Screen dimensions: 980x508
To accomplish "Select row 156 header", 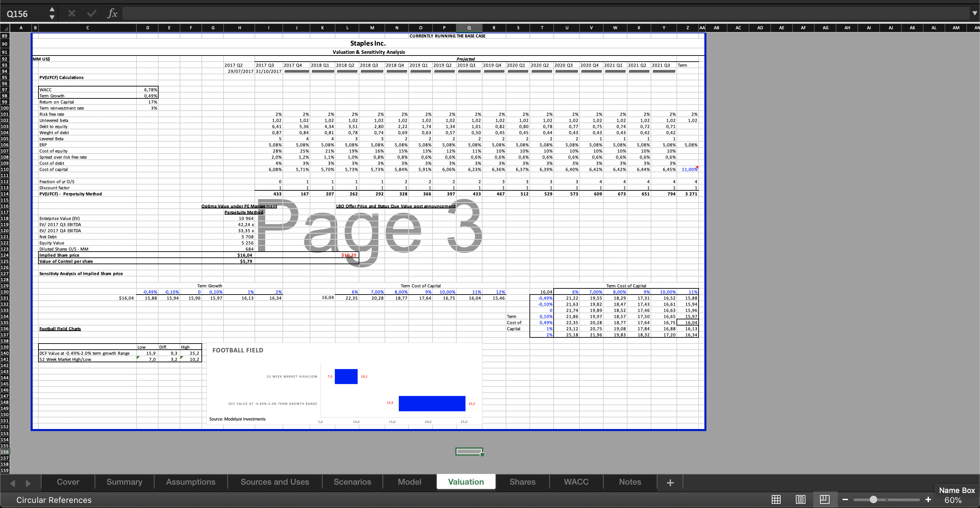I will [4, 452].
